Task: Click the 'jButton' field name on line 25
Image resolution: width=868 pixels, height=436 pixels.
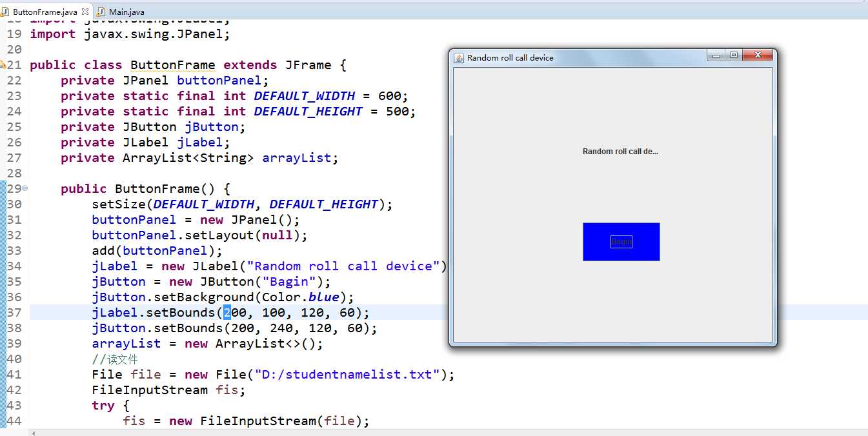Action: pos(211,126)
